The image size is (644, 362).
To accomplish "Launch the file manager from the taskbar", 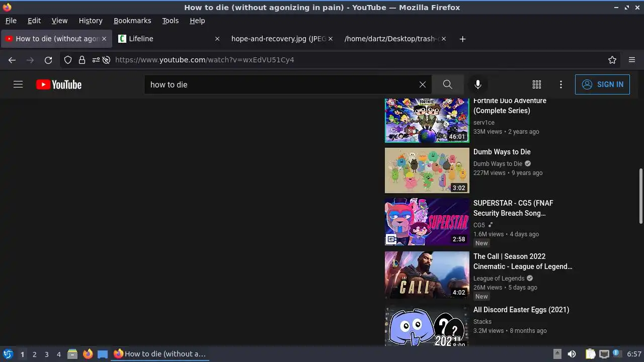I will click(x=72, y=354).
